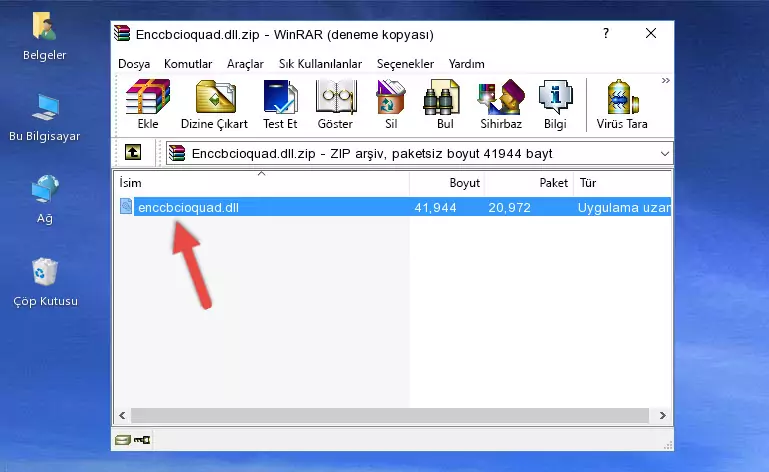The width and height of the screenshot is (769, 472).
Task: Start Virüs Tara virus scan
Action: tap(622, 105)
